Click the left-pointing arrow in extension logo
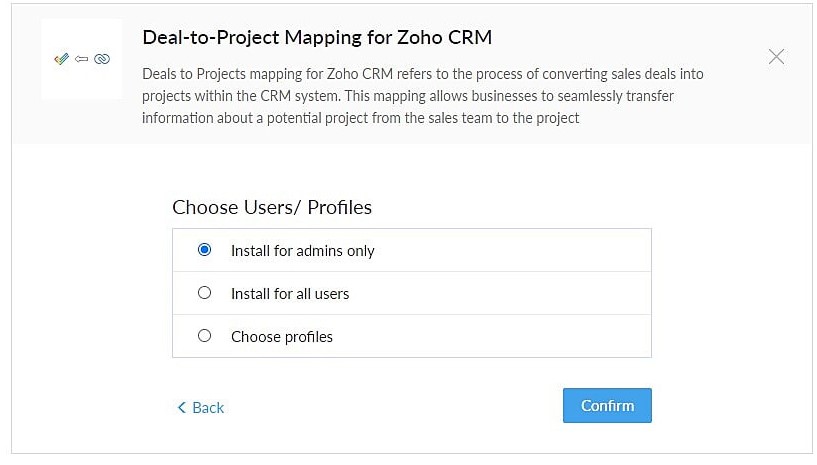Image resolution: width=817 pixels, height=465 pixels. click(x=81, y=59)
